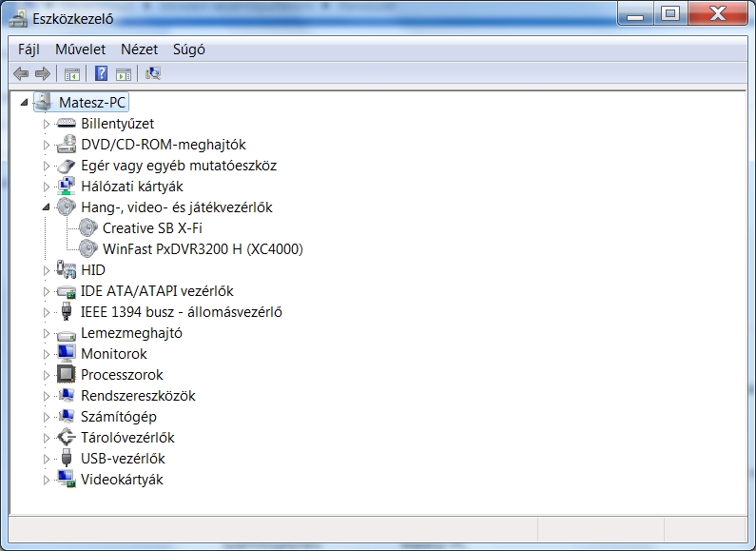
Task: Click the Matesz-PC computer icon
Action: (x=44, y=102)
